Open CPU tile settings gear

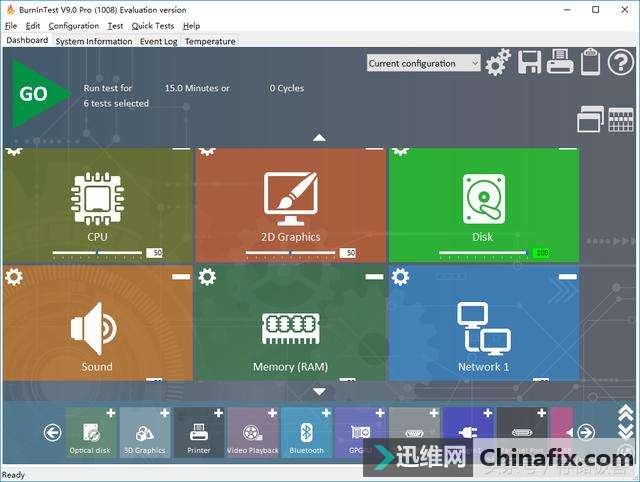click(x=14, y=152)
